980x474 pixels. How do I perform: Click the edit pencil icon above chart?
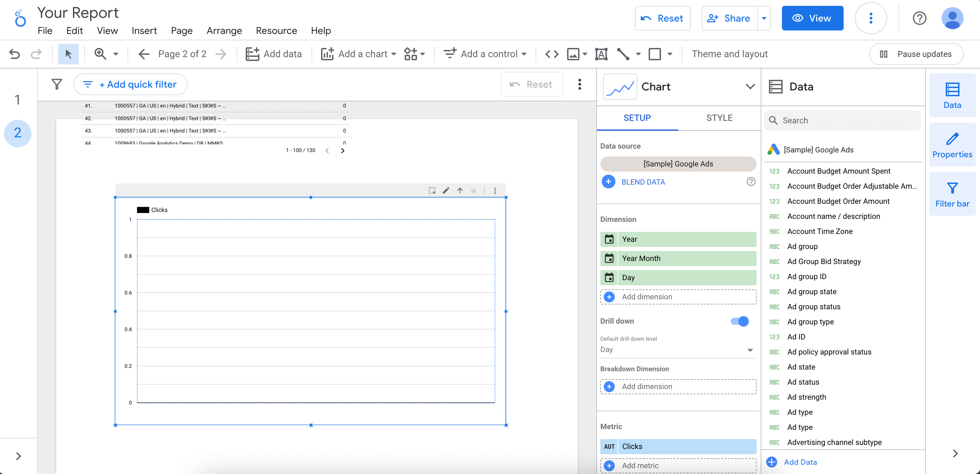[446, 190]
